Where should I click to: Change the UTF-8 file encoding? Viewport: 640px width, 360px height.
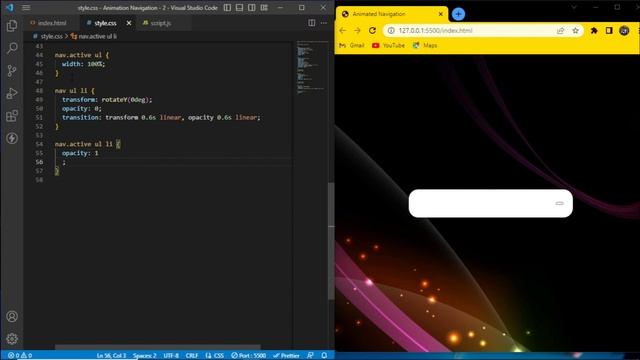pos(171,356)
